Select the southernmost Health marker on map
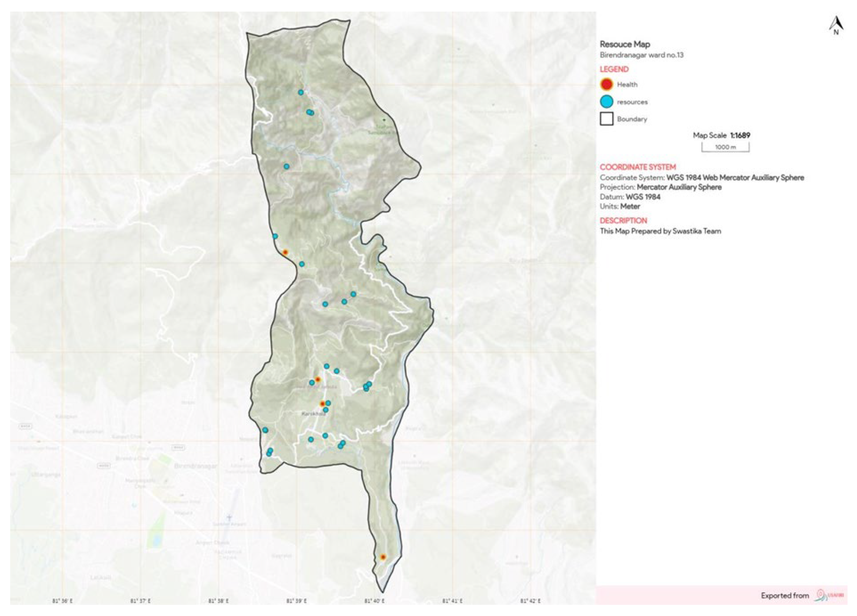The image size is (857, 616). (x=383, y=557)
